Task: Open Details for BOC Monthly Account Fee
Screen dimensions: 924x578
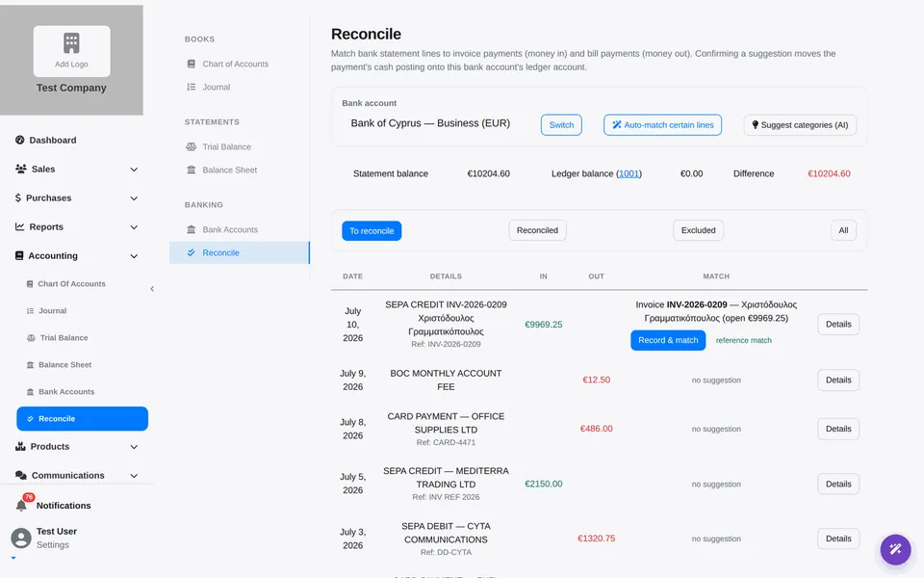Action: coord(838,380)
